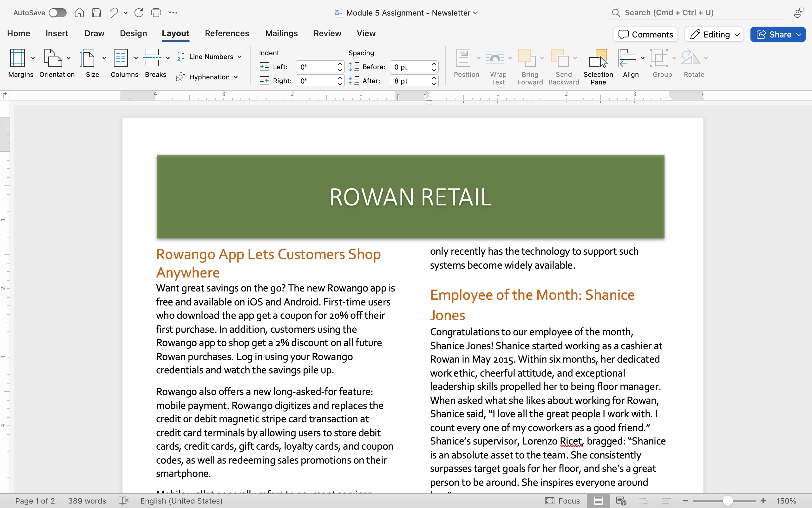Switch to Print Layout view
Screen dimensions: 812x508
[598, 501]
